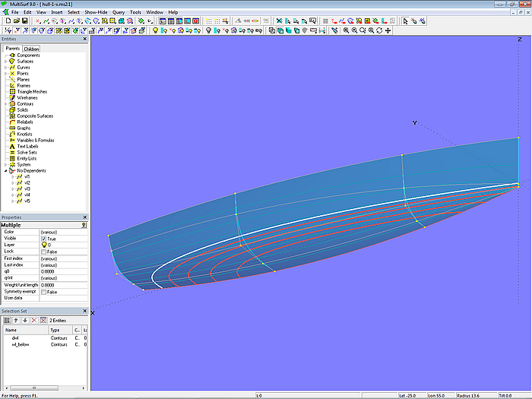
Task: Click the lightbulb icon in Properties header
Action: [x=83, y=225]
